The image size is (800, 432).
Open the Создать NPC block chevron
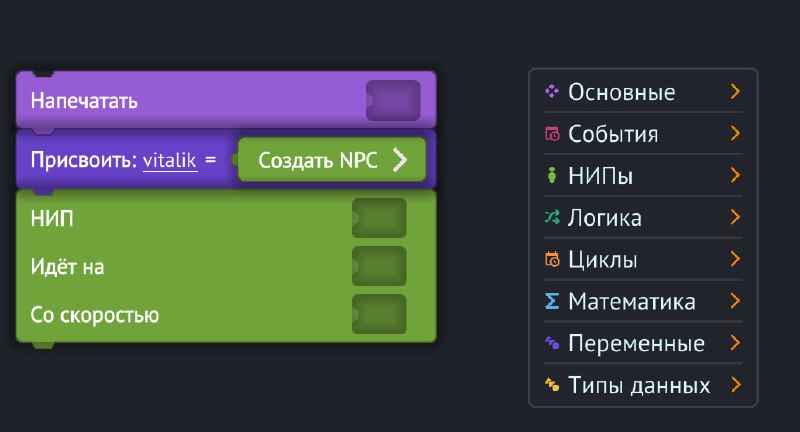tap(400, 160)
